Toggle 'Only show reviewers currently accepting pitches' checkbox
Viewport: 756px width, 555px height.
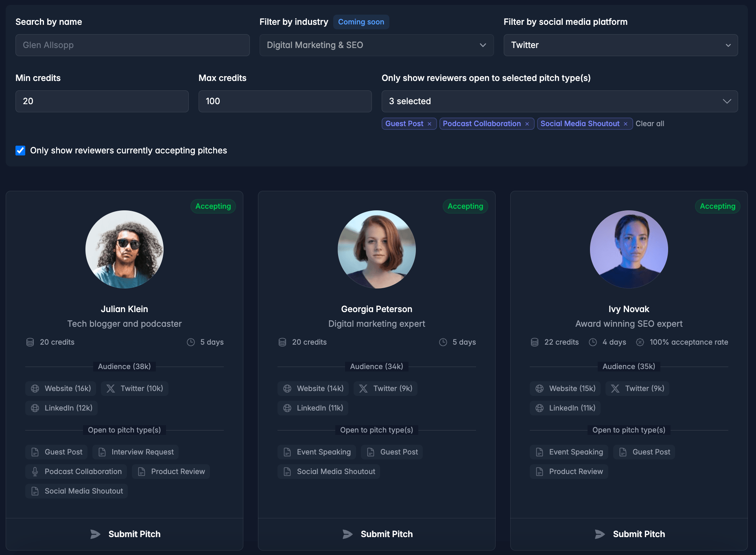tap(20, 151)
